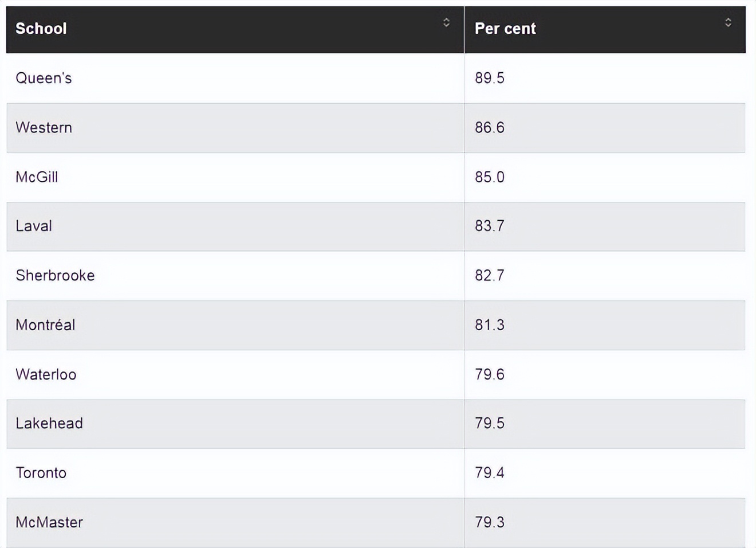Screen dimensions: 756x548
Task: Select the 83.7 percentage cell
Action: pos(490,226)
